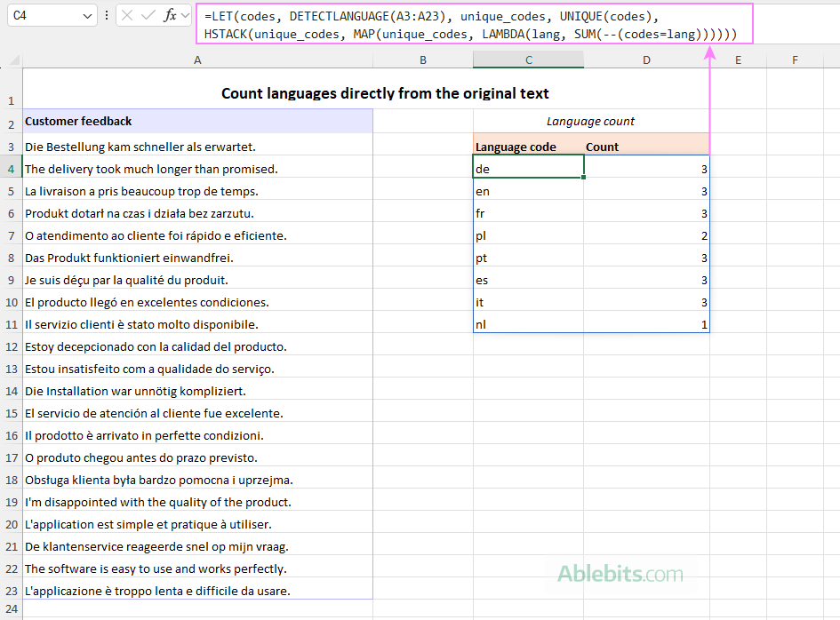This screenshot has width=840, height=620.
Task: Select column B header
Action: point(423,60)
